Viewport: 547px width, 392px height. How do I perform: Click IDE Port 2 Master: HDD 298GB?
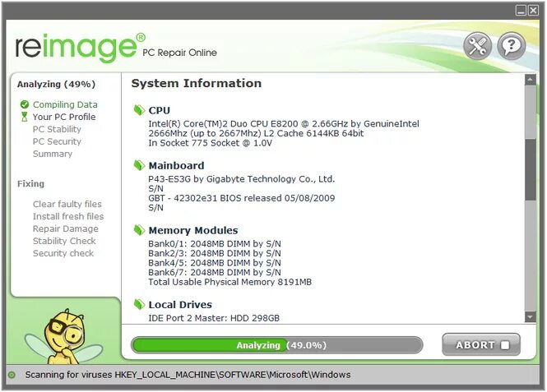[x=214, y=318]
